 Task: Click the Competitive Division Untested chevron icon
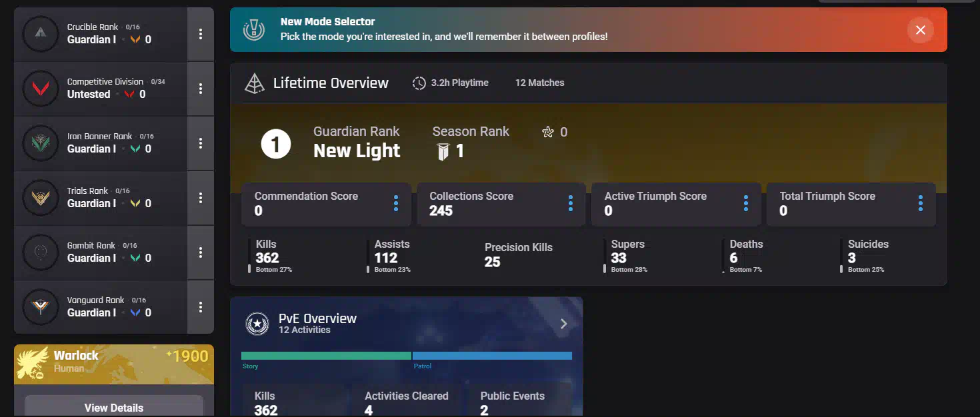coord(129,95)
